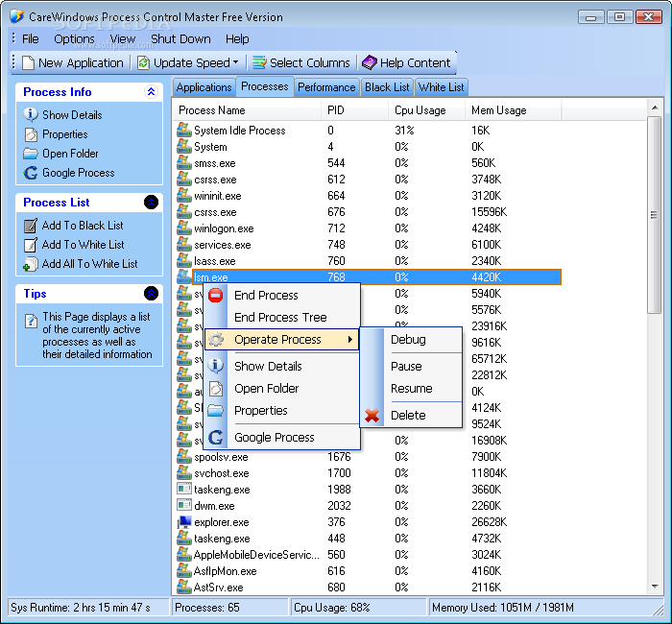
Task: Click the application logo in title bar
Action: [x=17, y=16]
